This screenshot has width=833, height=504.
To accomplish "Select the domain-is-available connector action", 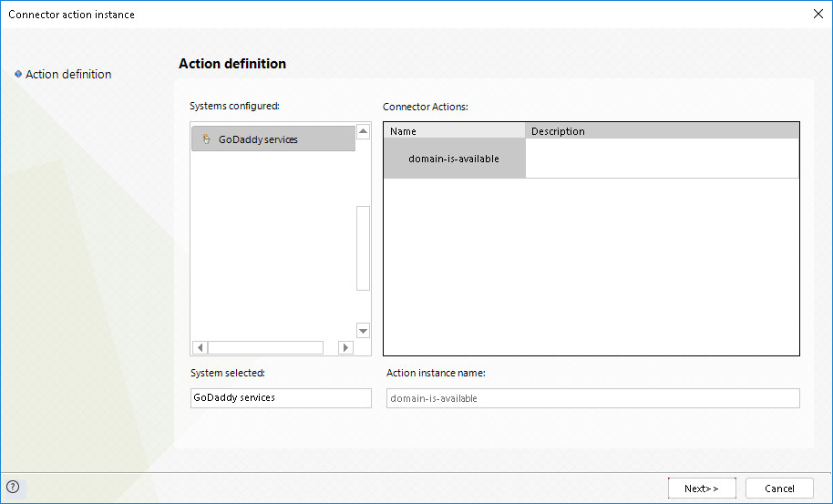I will tap(454, 159).
